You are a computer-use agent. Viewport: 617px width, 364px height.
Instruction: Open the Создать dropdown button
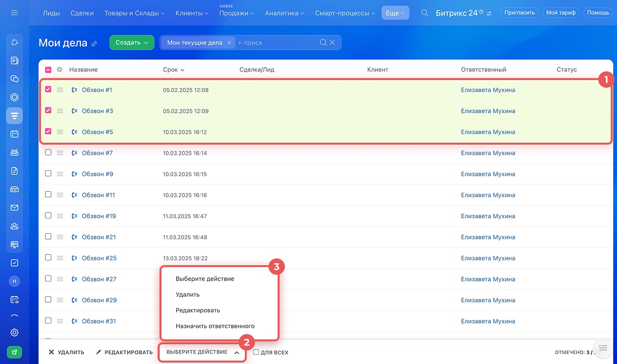(132, 42)
